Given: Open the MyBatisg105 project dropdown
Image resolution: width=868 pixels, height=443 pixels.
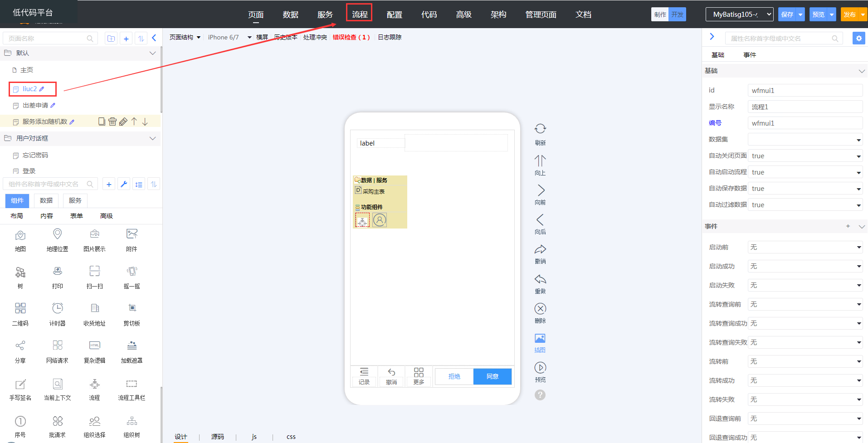Looking at the screenshot, I should click(739, 15).
